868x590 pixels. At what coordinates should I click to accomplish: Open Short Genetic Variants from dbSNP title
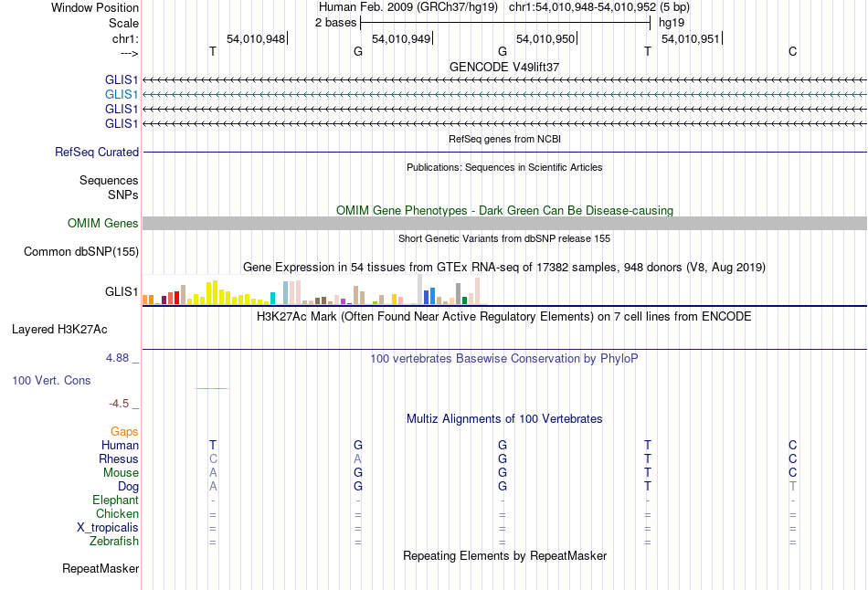pyautogui.click(x=504, y=238)
